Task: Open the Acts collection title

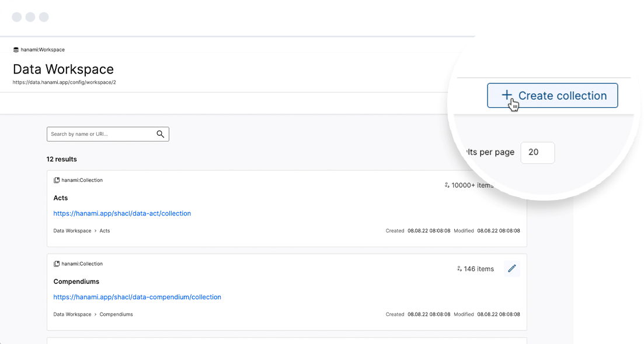Action: (61, 198)
